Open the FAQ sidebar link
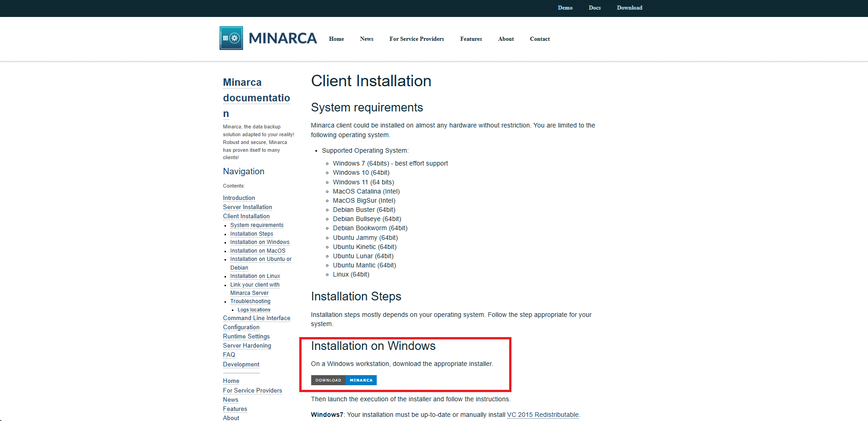868x421 pixels. (229, 355)
